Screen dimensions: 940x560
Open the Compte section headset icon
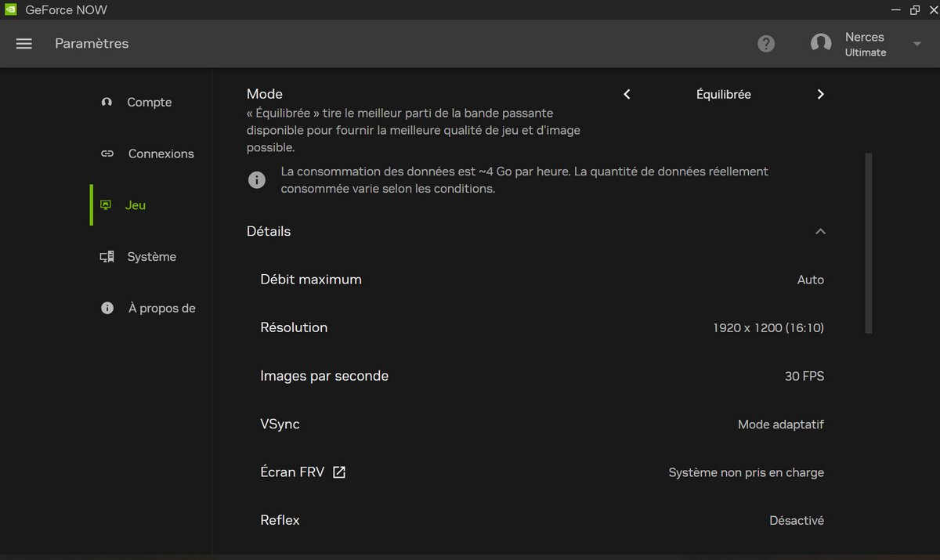pos(107,102)
